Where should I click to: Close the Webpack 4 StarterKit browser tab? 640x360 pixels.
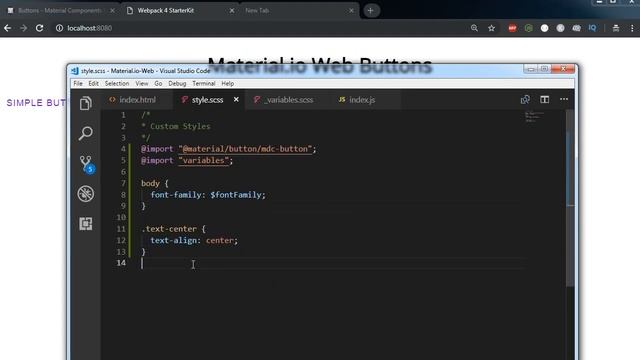pyautogui.click(x=232, y=11)
